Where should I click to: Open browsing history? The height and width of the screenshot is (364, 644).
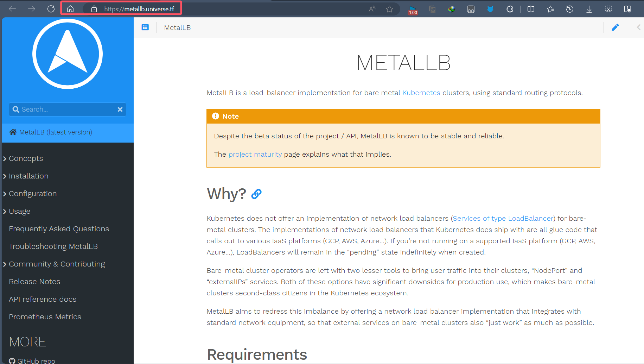click(570, 9)
